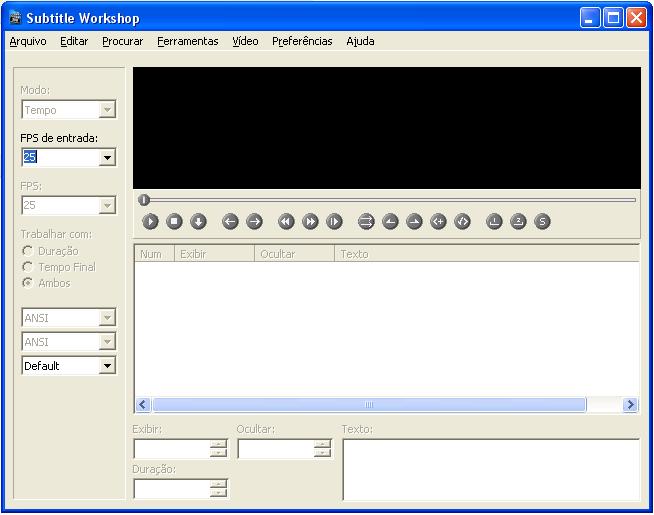Click the list's right scroll arrow
The height and width of the screenshot is (515, 654).
tap(630, 404)
